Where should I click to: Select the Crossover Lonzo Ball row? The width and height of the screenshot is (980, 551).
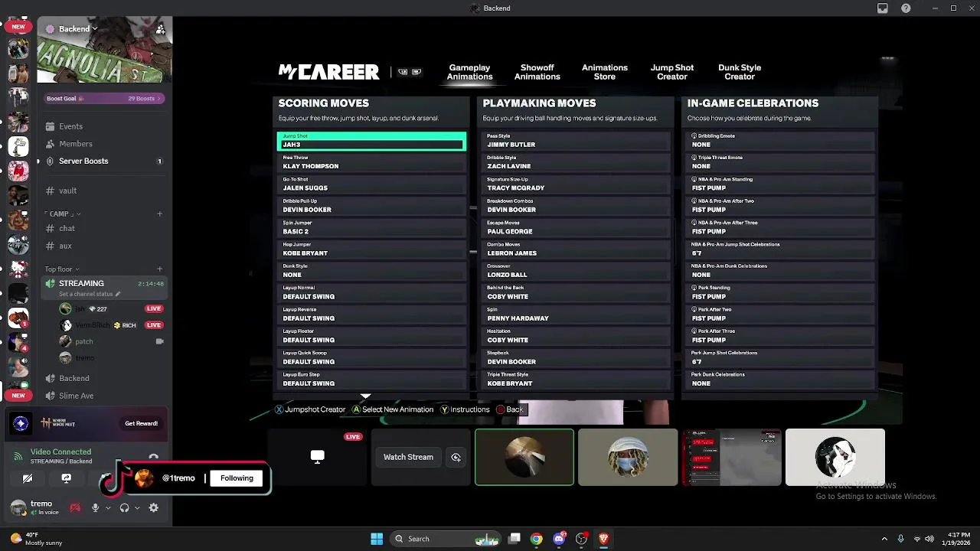pyautogui.click(x=577, y=271)
